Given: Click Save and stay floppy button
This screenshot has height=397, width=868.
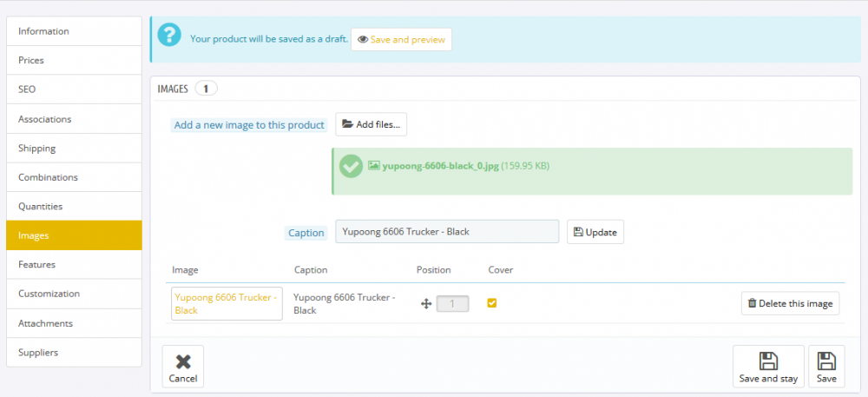Looking at the screenshot, I should [x=768, y=367].
